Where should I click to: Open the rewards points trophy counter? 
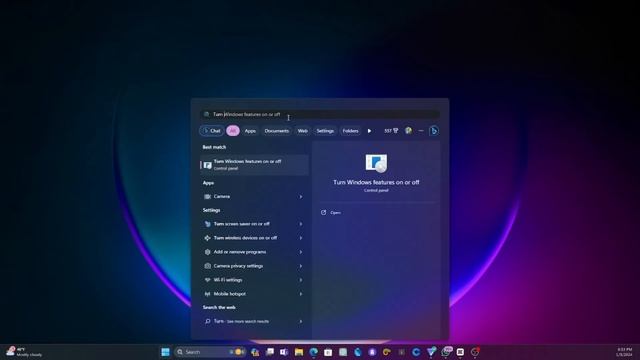point(391,131)
